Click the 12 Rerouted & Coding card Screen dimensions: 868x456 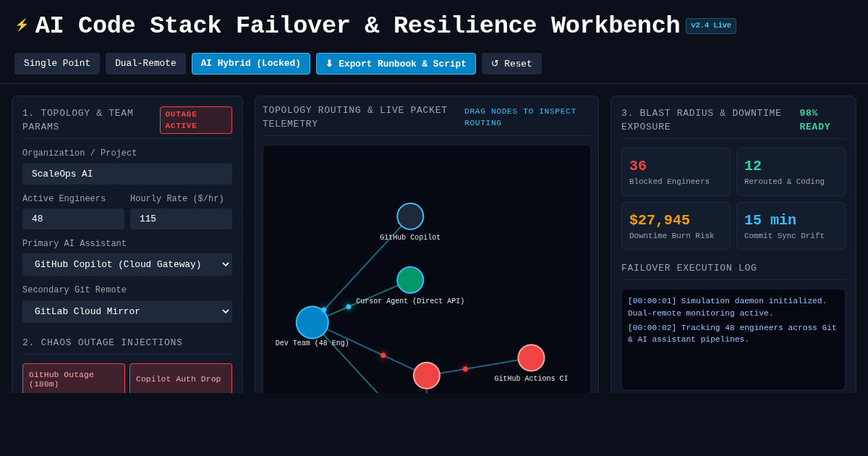point(791,172)
